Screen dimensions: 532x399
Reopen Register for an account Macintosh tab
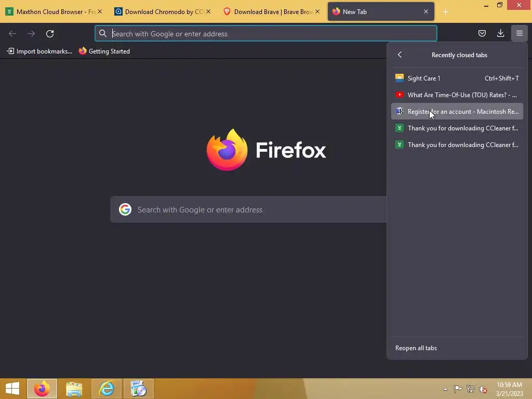pyautogui.click(x=457, y=111)
